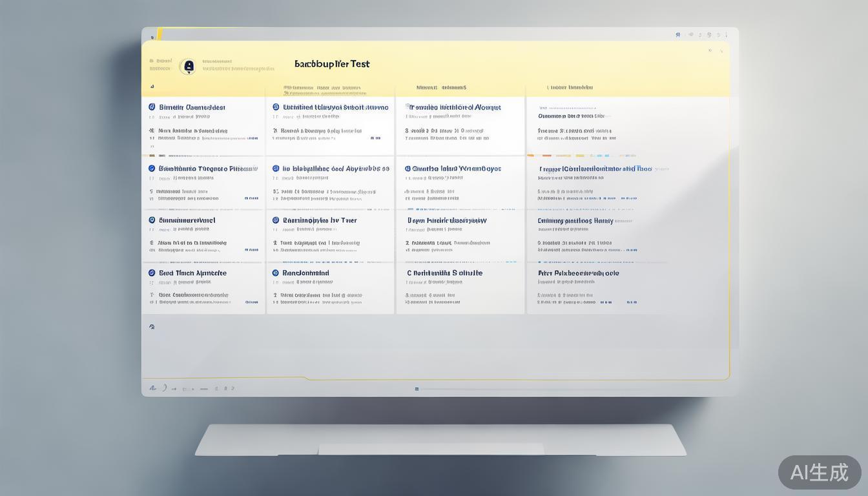Open the "Pelxbeoshe" card title in last column
The height and width of the screenshot is (496, 868).
tap(578, 273)
